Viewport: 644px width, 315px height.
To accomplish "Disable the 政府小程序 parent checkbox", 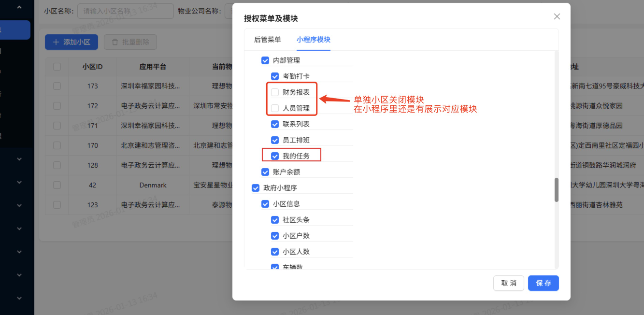I will pos(256,187).
